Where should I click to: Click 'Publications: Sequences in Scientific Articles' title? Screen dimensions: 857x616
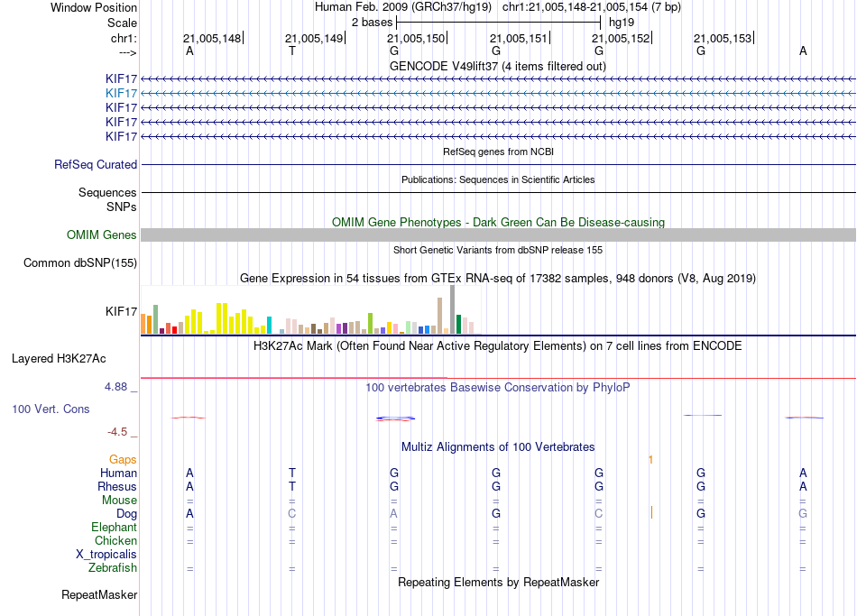498,179
